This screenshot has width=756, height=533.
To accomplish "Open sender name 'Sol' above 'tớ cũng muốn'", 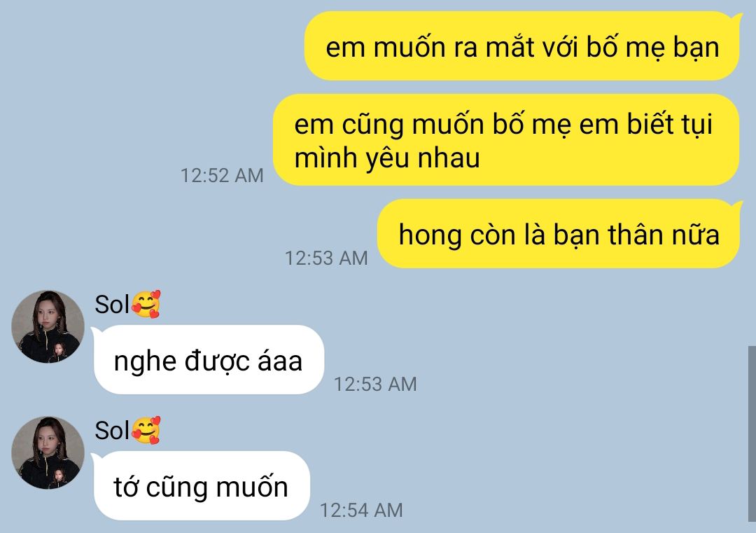I will (112, 430).
